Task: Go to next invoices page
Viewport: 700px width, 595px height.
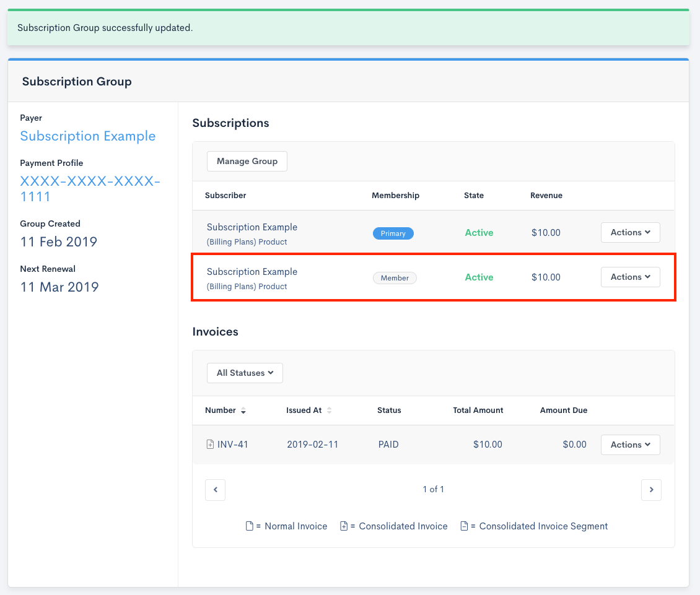Action: pos(651,490)
